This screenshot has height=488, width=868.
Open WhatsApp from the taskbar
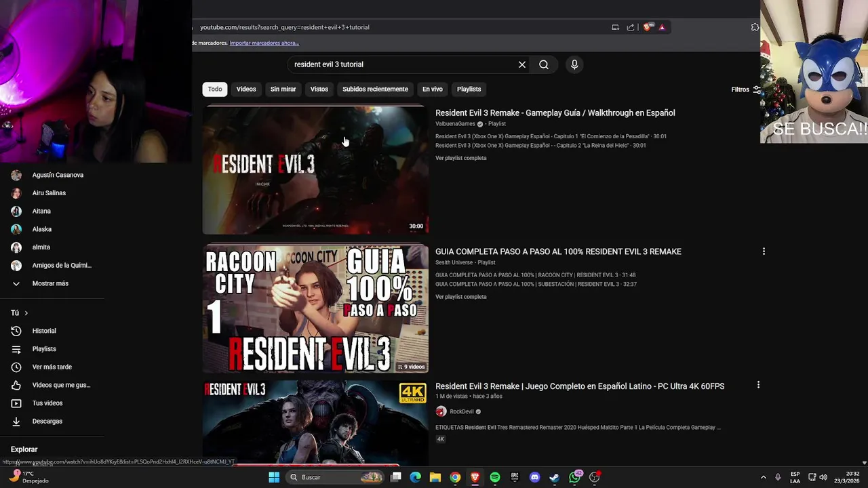click(575, 477)
